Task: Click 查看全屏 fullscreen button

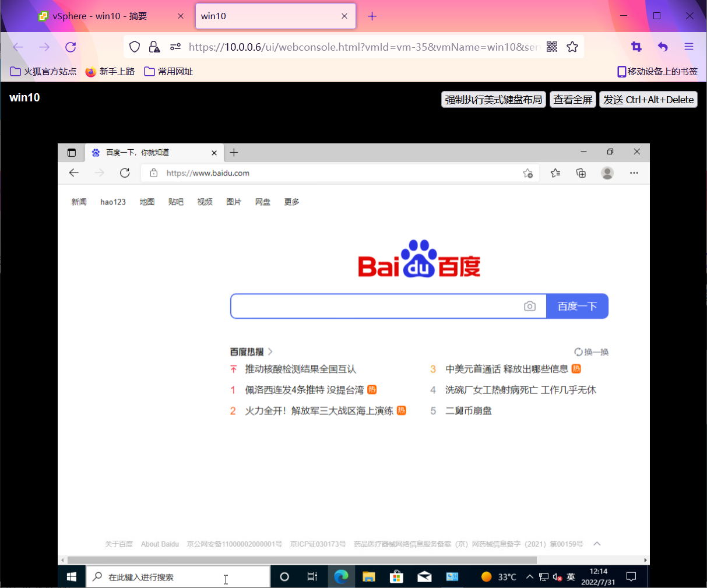Action: (573, 100)
